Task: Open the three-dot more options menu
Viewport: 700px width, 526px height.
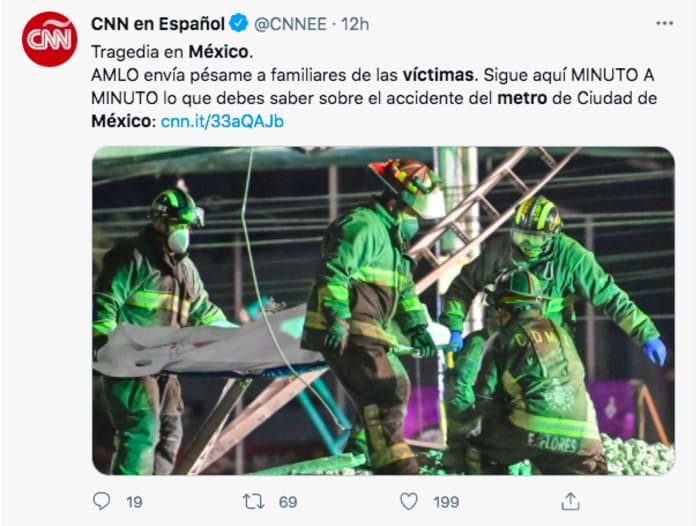Action: tap(665, 23)
